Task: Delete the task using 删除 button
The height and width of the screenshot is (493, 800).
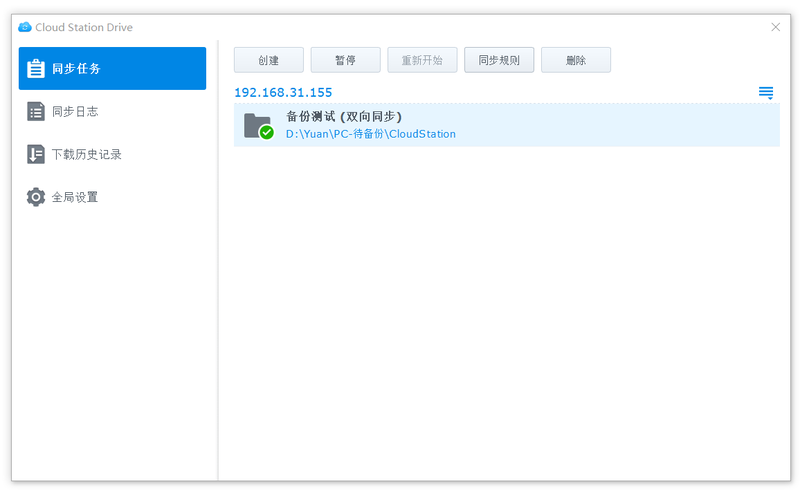Action: [576, 60]
